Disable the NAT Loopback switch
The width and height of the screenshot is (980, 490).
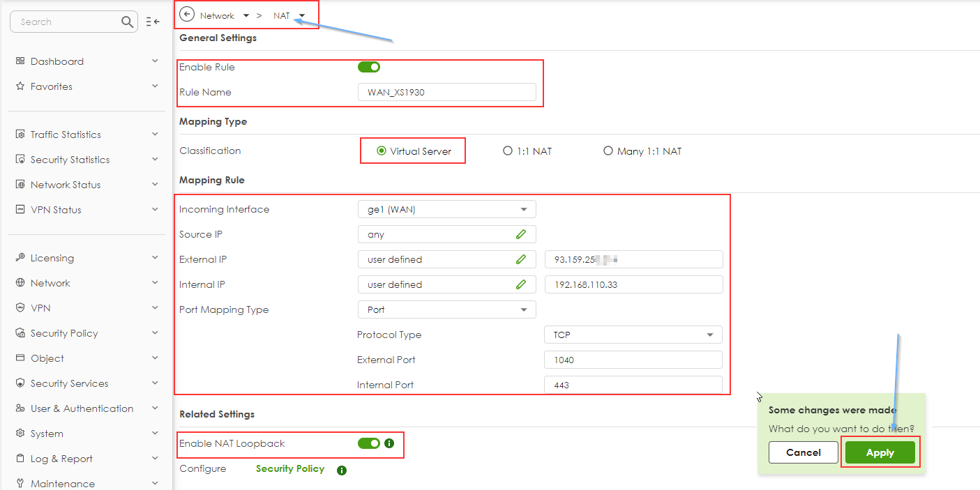(368, 443)
